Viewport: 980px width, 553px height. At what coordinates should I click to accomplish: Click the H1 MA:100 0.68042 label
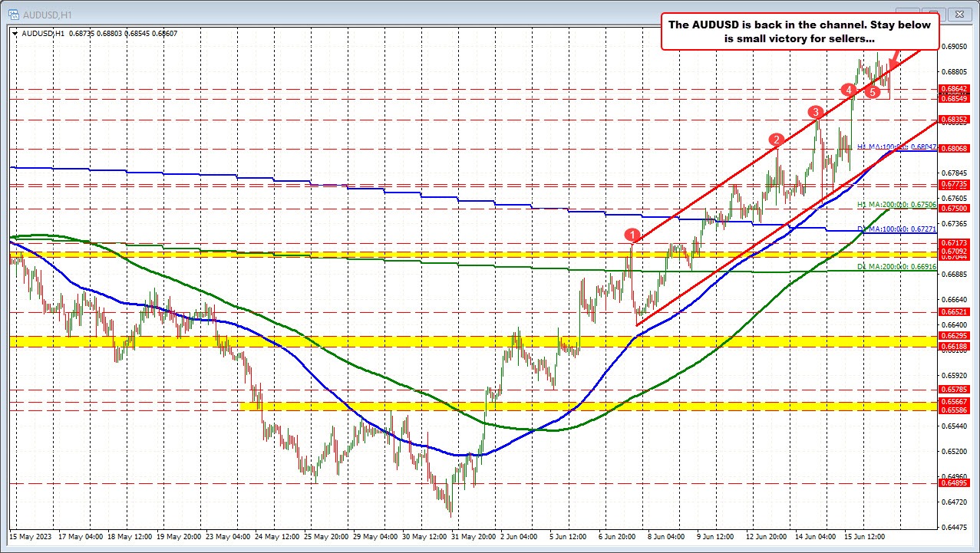pyautogui.click(x=896, y=146)
